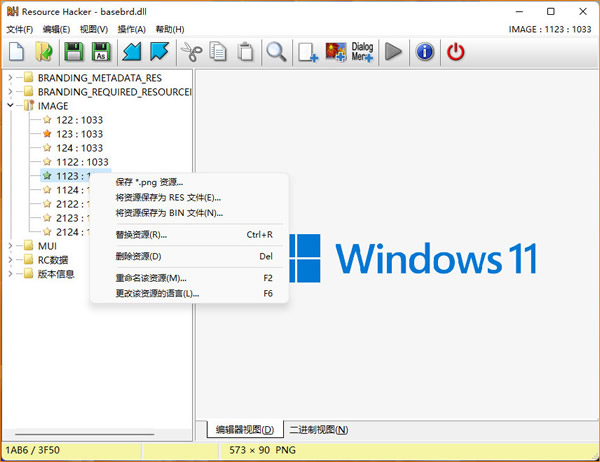Expand the BRANDING_REQUIRED_RESOURCE node
Image resolution: width=600 pixels, height=462 pixels.
[10, 92]
